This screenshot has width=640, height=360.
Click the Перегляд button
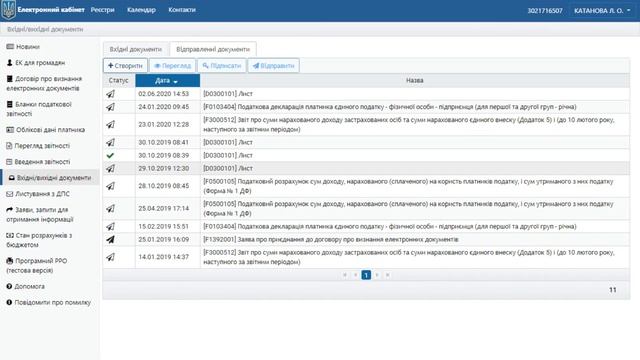(x=172, y=65)
